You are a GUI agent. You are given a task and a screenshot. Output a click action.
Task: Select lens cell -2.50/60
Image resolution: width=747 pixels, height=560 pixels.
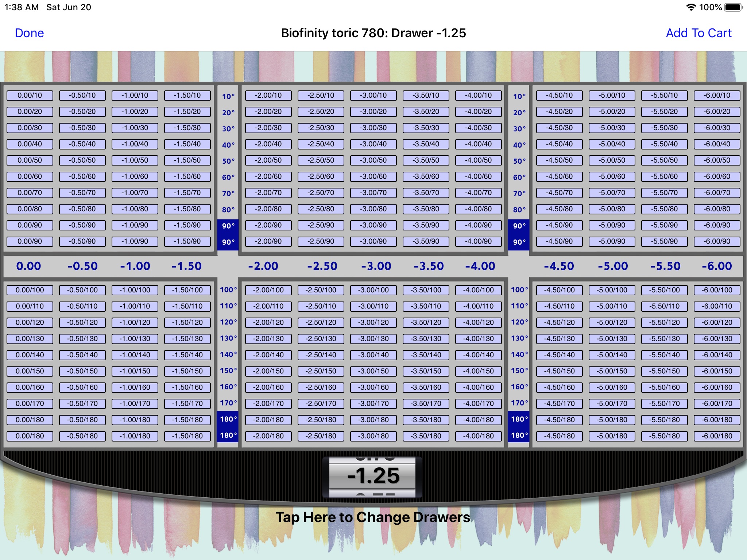pyautogui.click(x=321, y=176)
